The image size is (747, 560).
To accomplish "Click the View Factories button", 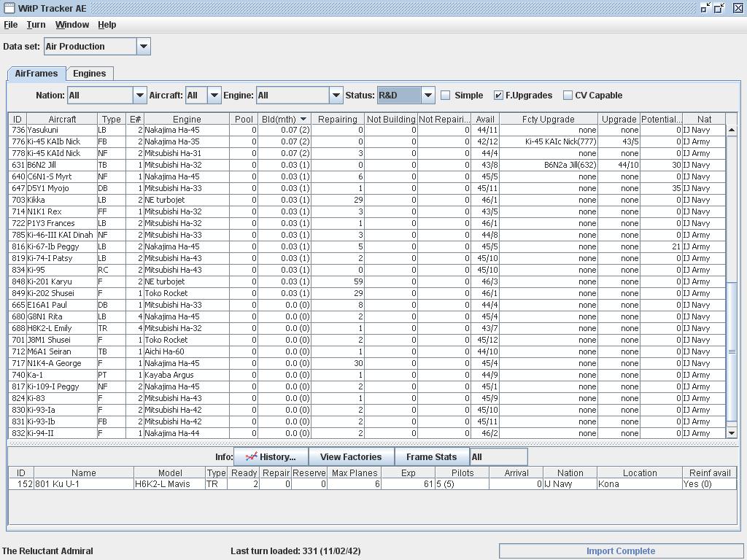I will click(x=351, y=457).
